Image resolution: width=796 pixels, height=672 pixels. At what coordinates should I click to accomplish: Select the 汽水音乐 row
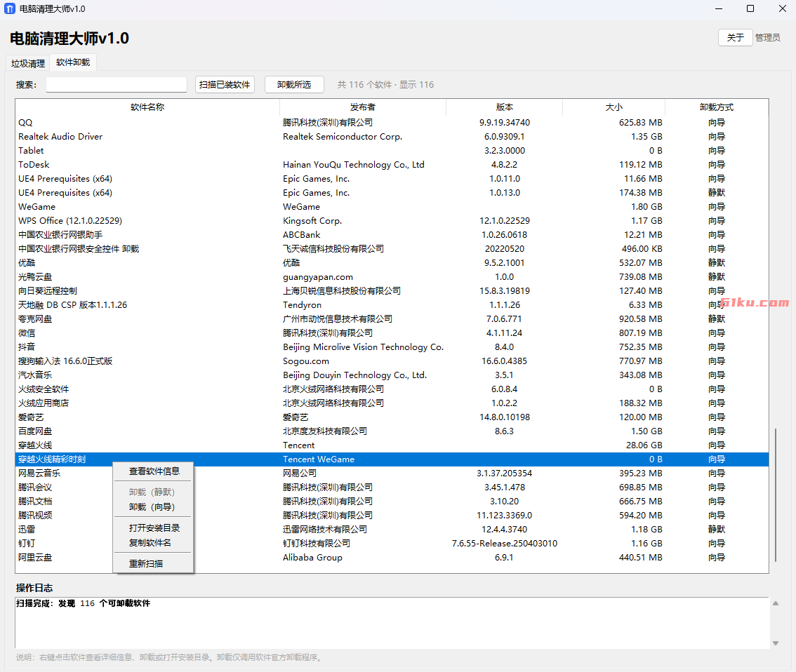click(392, 375)
